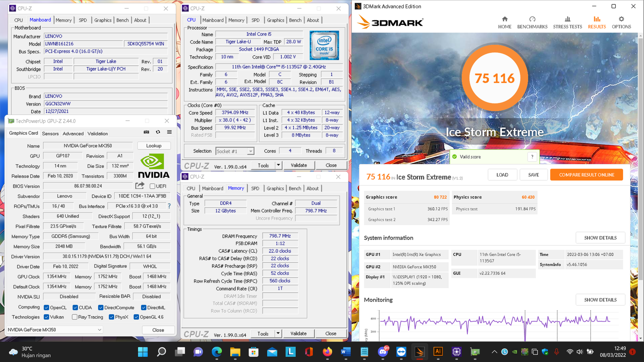The height and width of the screenshot is (362, 644).
Task: Click Close button in GPU-Z
Action: click(158, 330)
